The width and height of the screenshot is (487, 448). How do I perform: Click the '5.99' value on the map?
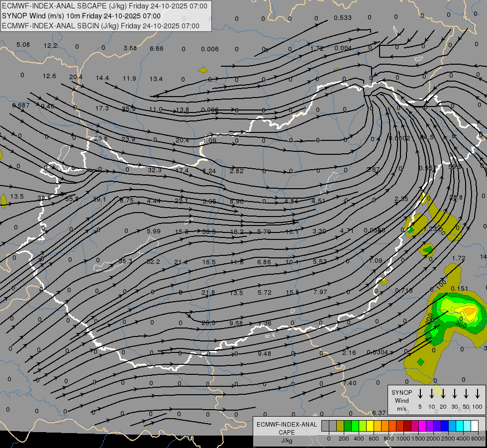point(153,231)
